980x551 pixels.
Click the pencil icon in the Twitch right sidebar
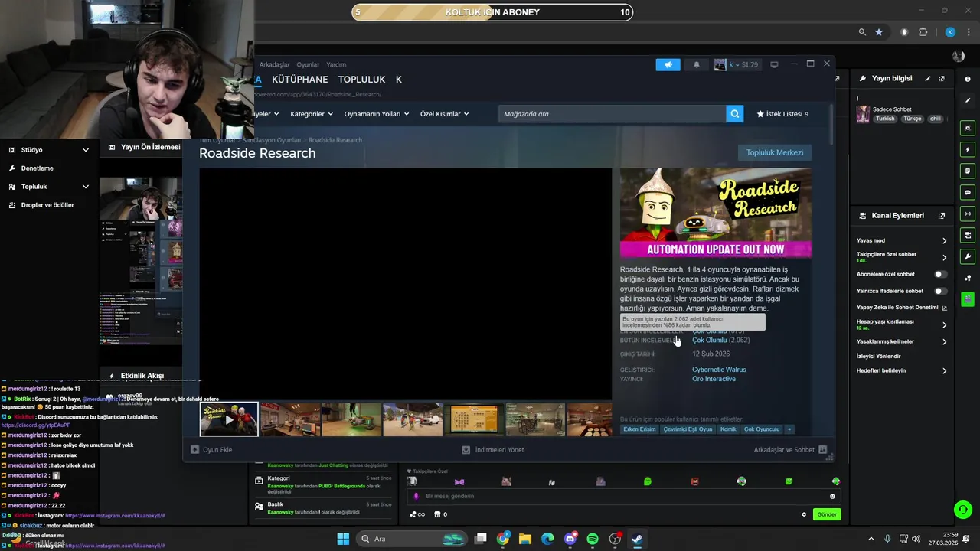click(x=968, y=100)
